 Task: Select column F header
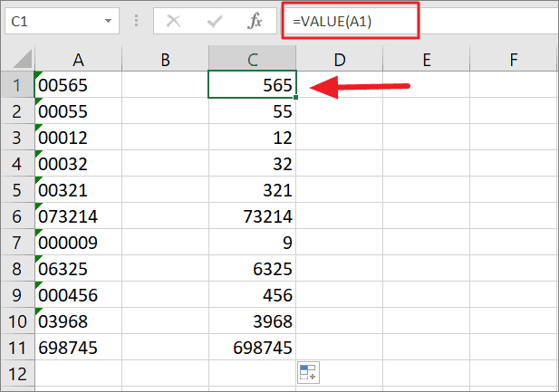[514, 59]
